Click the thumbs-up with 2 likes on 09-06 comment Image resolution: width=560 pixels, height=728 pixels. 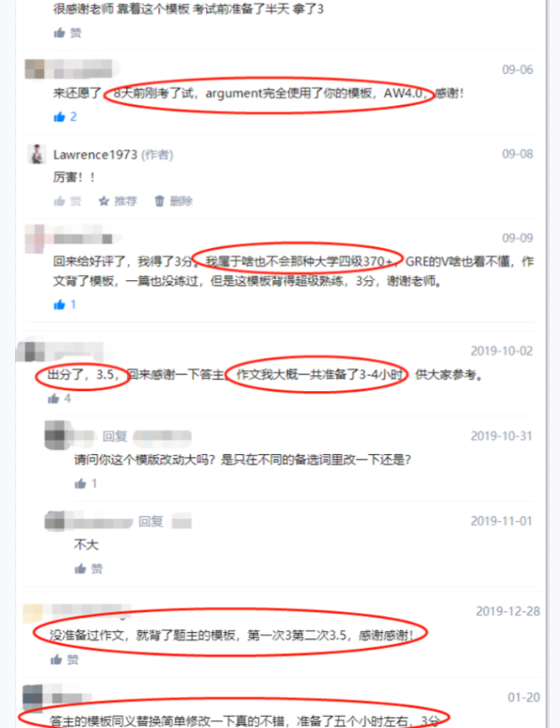(x=65, y=117)
